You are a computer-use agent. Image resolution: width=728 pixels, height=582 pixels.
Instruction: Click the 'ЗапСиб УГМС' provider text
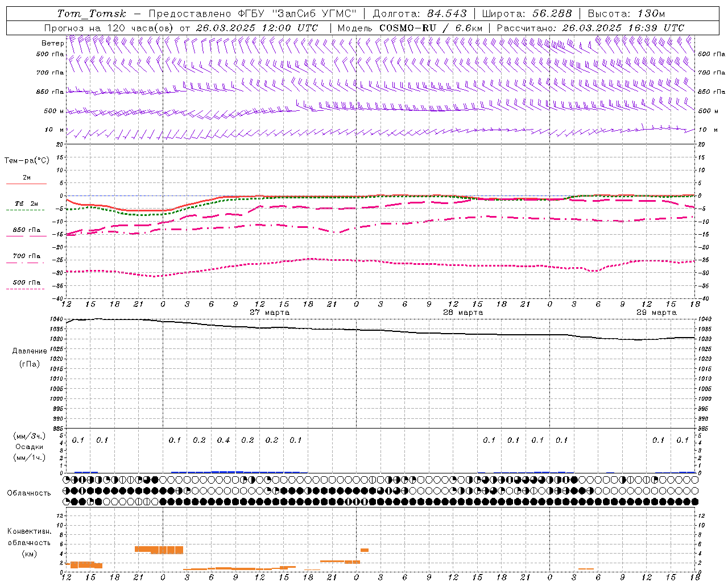pyautogui.click(x=314, y=14)
